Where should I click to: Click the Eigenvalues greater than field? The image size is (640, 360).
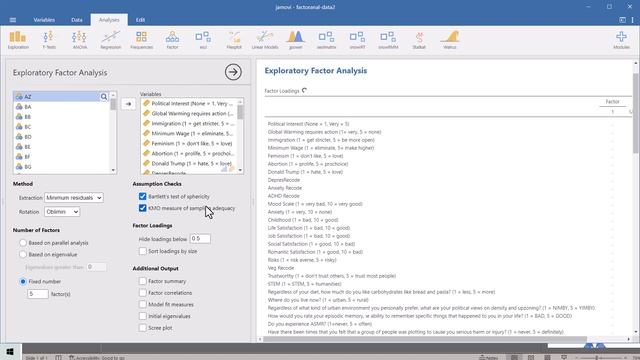[x=97, y=267]
